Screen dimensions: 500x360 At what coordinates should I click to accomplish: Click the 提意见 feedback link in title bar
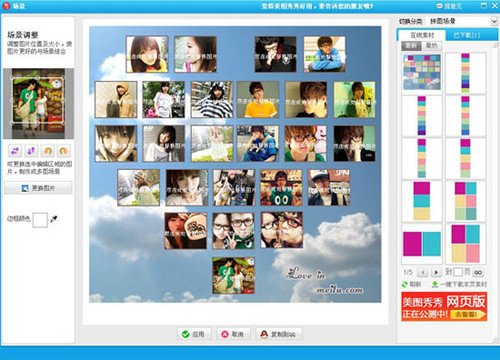pyautogui.click(x=450, y=6)
